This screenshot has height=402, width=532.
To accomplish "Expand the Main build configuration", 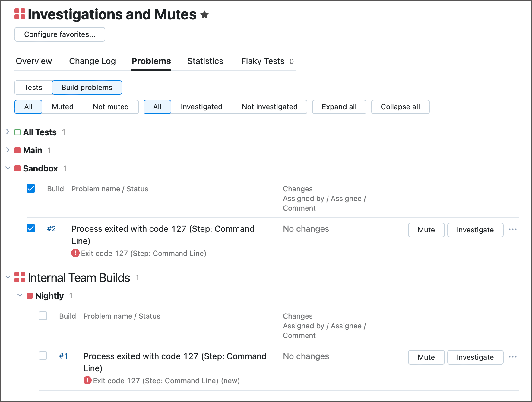I will tap(8, 150).
